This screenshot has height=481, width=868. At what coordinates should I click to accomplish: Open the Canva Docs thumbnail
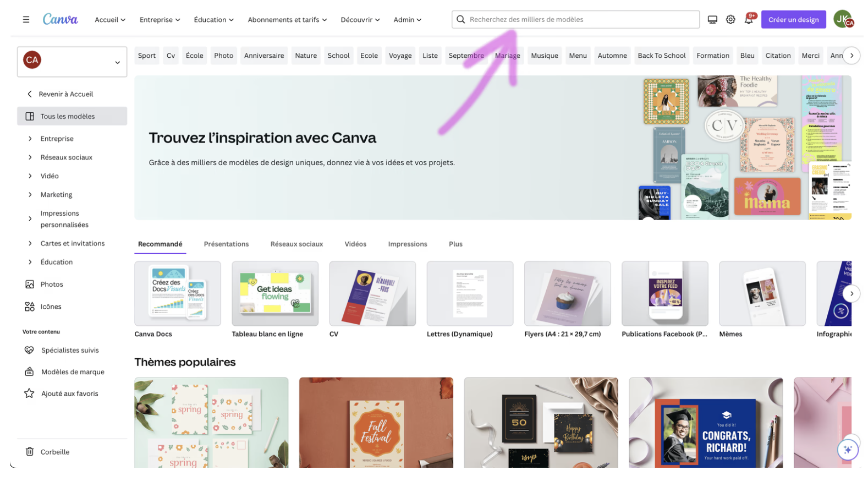178,293
